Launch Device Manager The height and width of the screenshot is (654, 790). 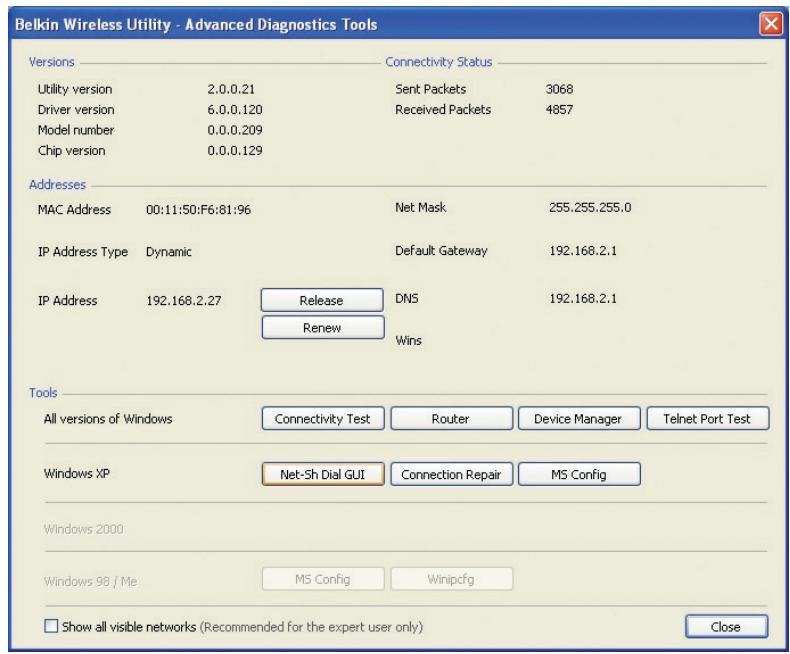[579, 419]
